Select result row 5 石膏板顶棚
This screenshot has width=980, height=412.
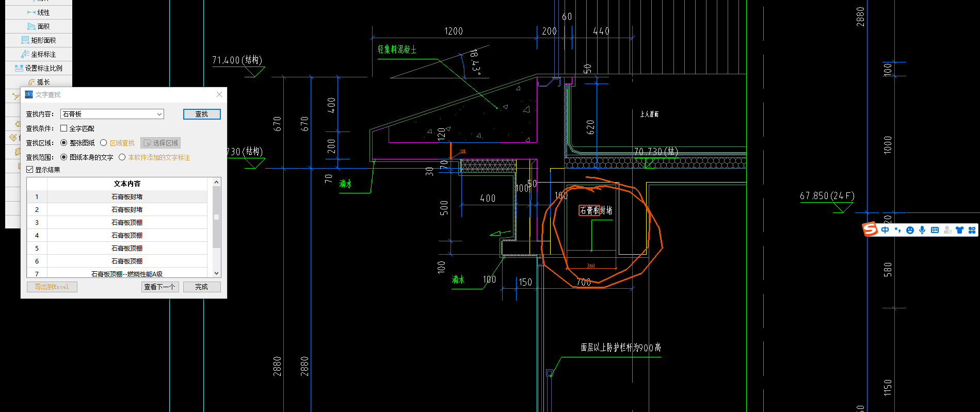pos(117,248)
